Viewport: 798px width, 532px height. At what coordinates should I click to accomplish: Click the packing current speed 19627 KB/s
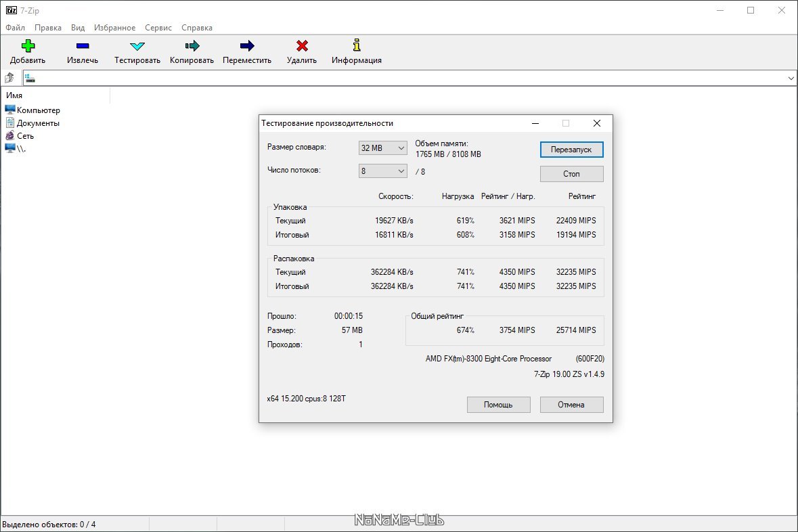pos(395,221)
